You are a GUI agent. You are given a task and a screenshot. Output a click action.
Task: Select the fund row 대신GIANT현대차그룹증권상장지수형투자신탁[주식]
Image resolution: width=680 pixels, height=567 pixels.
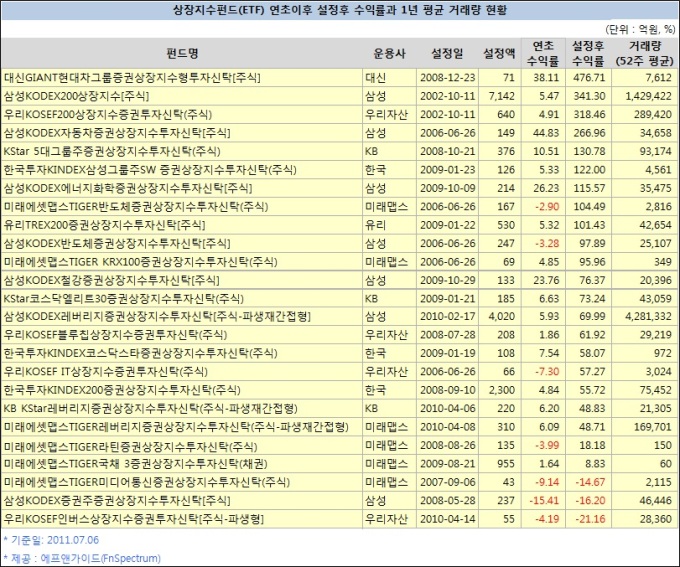tap(340, 78)
